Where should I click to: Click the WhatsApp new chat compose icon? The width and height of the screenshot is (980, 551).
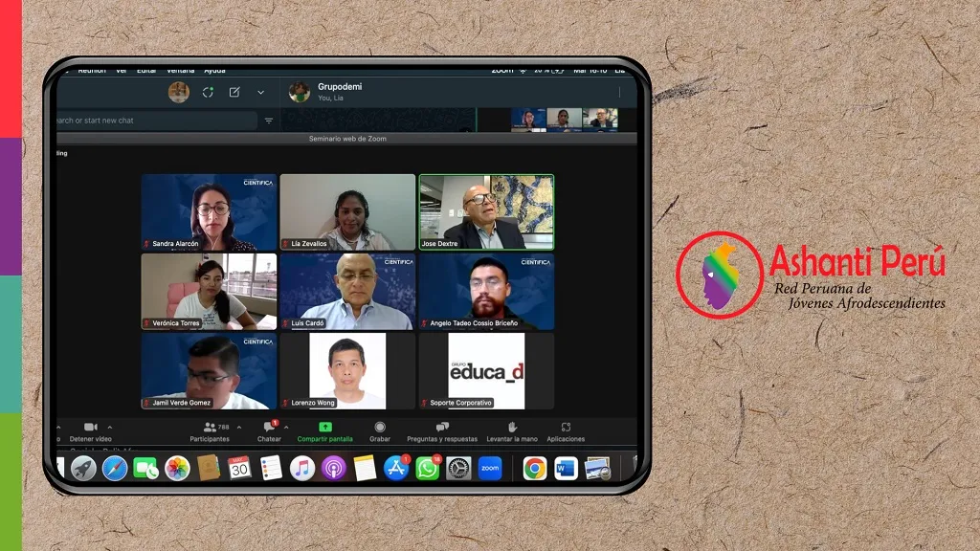point(234,92)
